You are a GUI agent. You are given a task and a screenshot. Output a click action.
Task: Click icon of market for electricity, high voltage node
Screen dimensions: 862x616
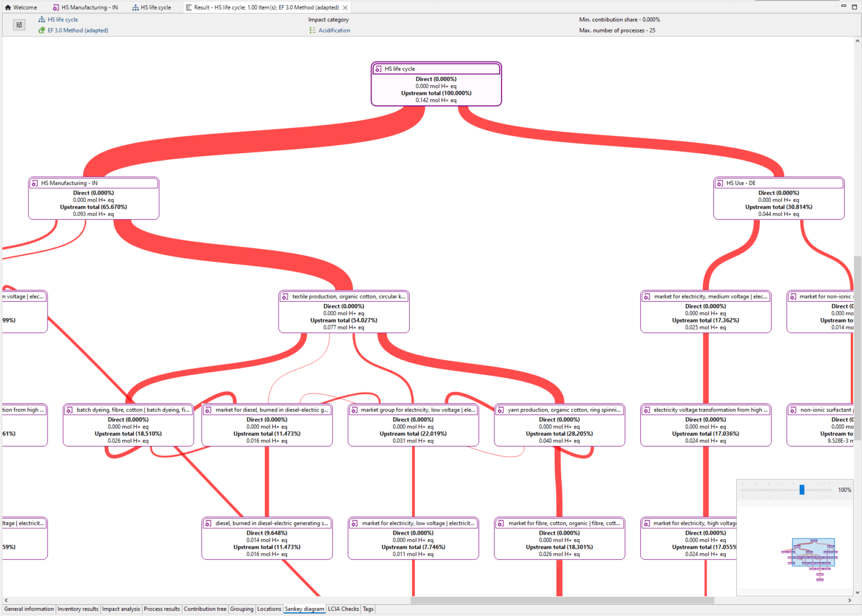[x=648, y=523]
